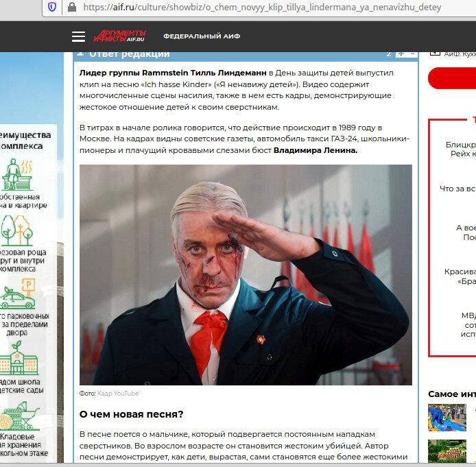476x467 pixels.
Task: Increase article font size with plus button
Action: click(401, 54)
